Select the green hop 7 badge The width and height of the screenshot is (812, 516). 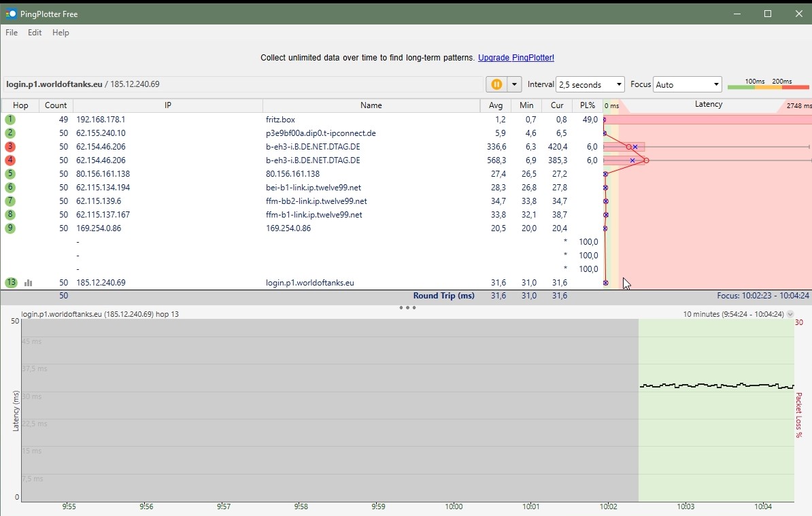click(x=10, y=201)
